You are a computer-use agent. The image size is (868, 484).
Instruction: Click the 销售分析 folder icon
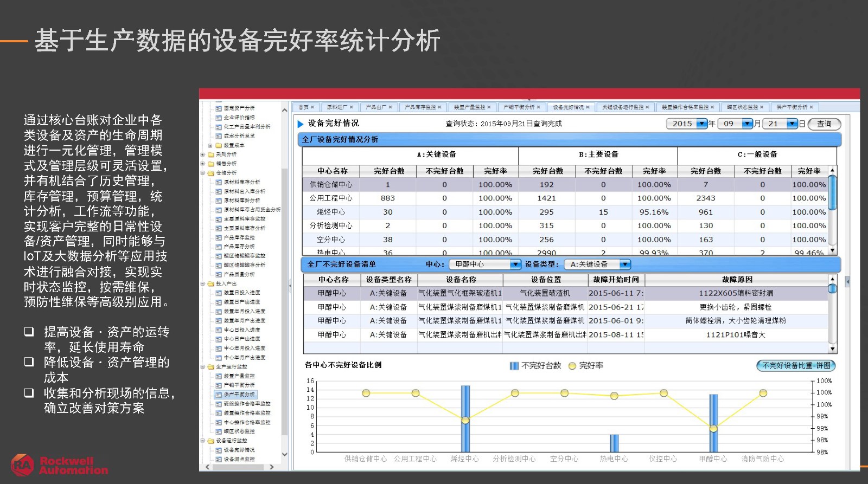coord(211,164)
